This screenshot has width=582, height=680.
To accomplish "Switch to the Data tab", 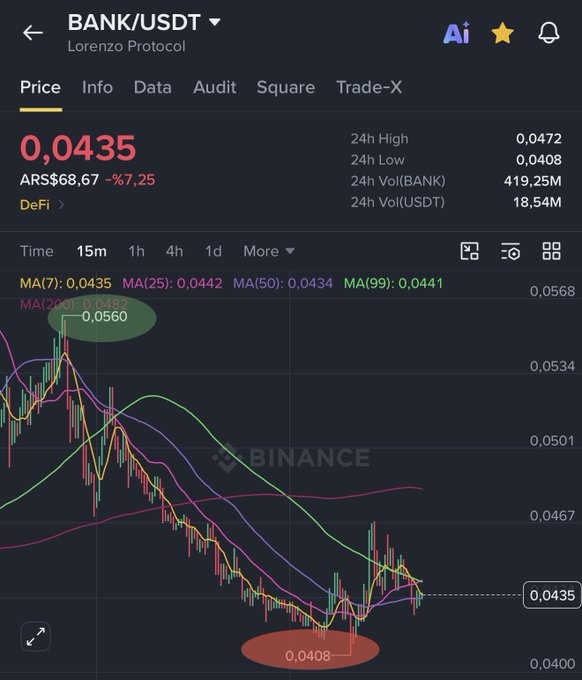I will coord(153,87).
